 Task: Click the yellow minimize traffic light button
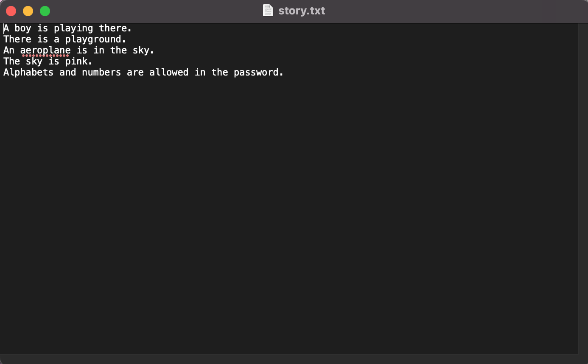(28, 11)
